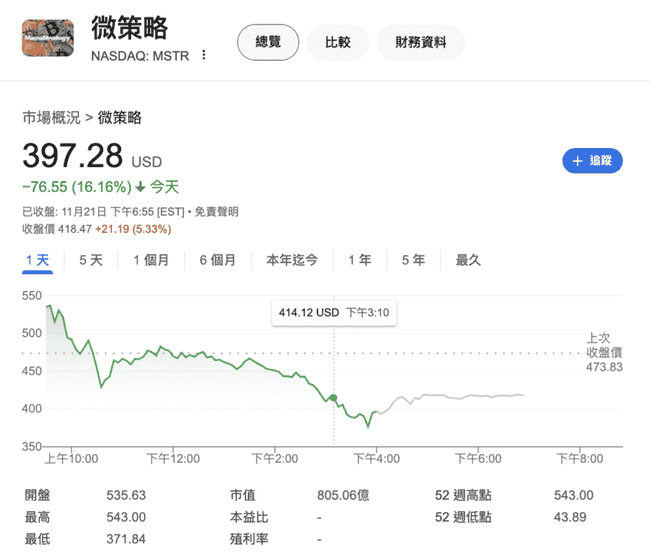Click the MicroStrategy company logo thumbnail
Image resolution: width=650 pixels, height=559 pixels.
click(x=48, y=38)
